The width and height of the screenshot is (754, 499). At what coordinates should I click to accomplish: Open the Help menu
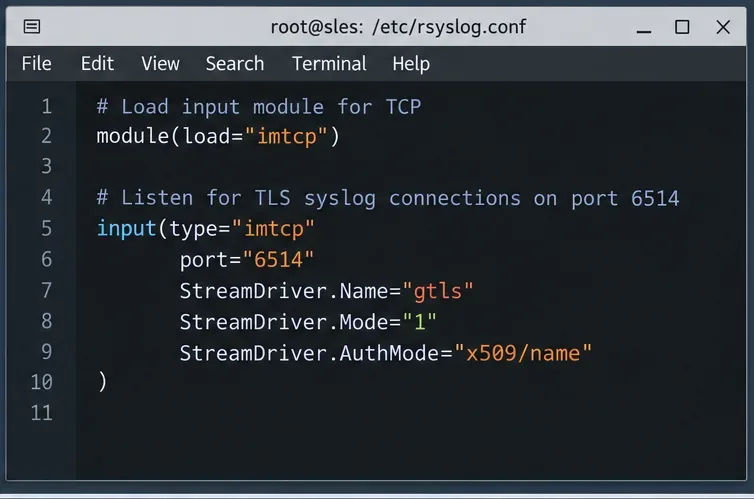pyautogui.click(x=411, y=63)
